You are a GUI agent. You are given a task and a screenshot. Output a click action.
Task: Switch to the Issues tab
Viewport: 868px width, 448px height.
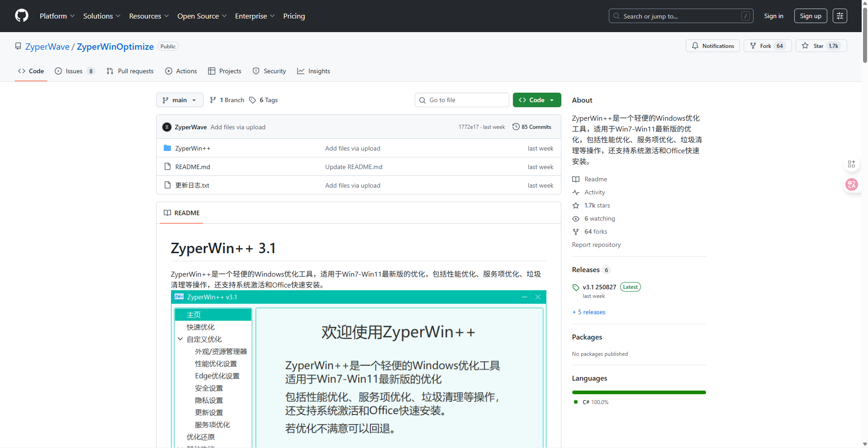point(75,71)
